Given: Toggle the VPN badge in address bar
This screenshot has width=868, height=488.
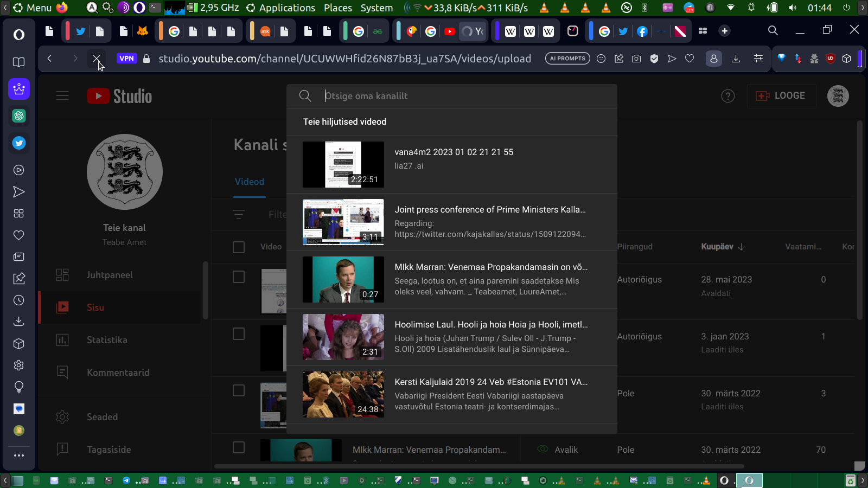Looking at the screenshot, I should coord(126,59).
